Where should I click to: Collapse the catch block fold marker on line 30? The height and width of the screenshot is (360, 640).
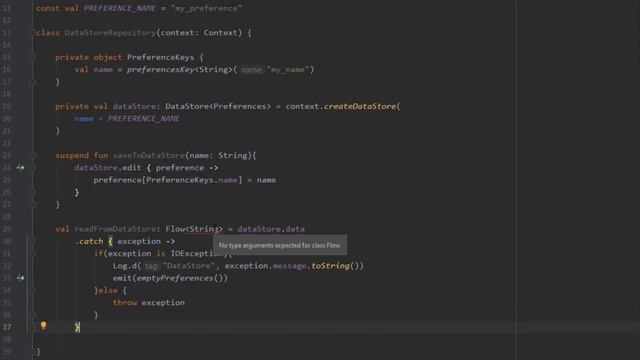pyautogui.click(x=33, y=241)
